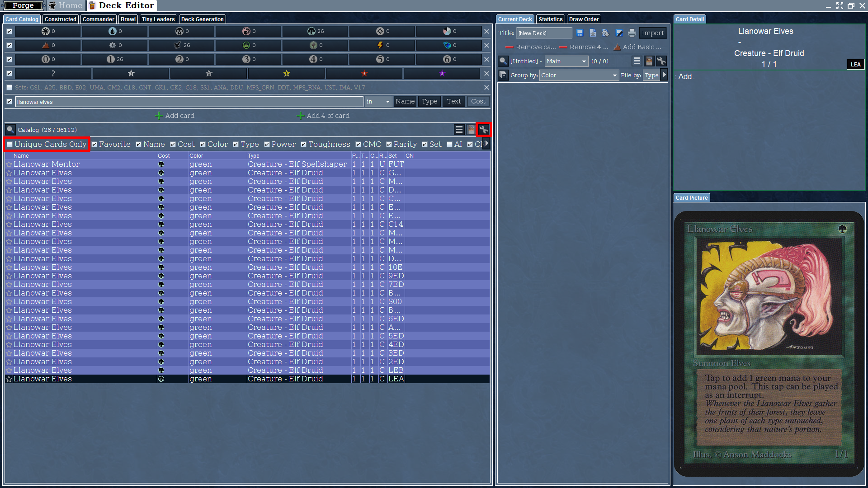Switch catalog to list view
Screen dimensions: 868x488
click(459, 130)
